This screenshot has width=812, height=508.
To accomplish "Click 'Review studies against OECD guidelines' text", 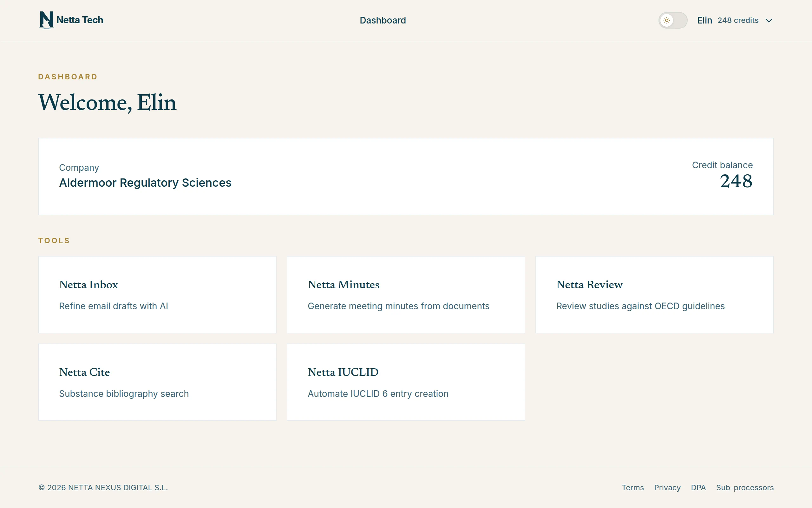I will click(x=640, y=306).
